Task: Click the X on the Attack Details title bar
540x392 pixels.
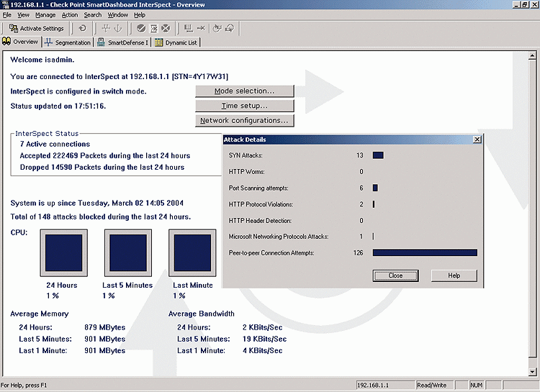Action: [477, 140]
